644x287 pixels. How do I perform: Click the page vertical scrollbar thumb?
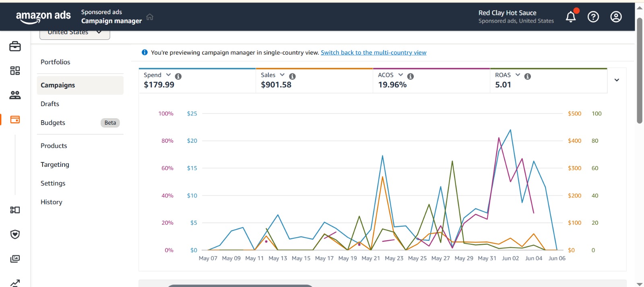639,70
